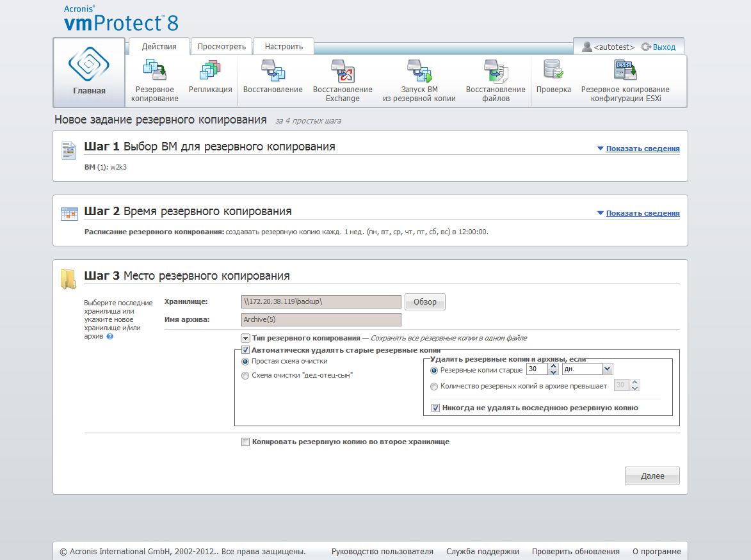Click the help question mark icon
Image resolution: width=751 pixels, height=560 pixels.
tap(110, 337)
